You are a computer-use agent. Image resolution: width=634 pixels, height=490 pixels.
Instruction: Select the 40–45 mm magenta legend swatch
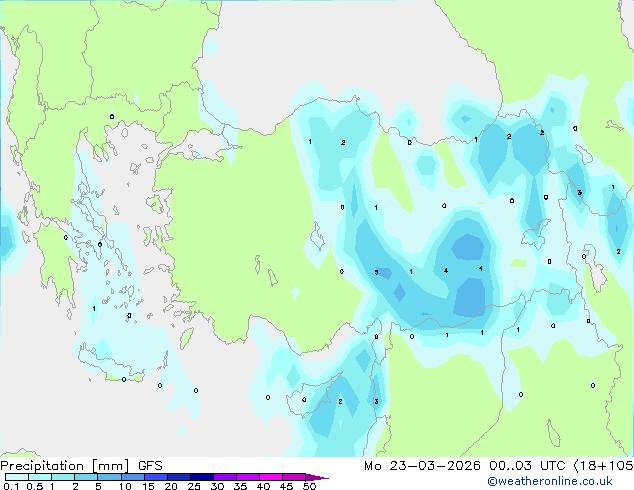point(271,477)
